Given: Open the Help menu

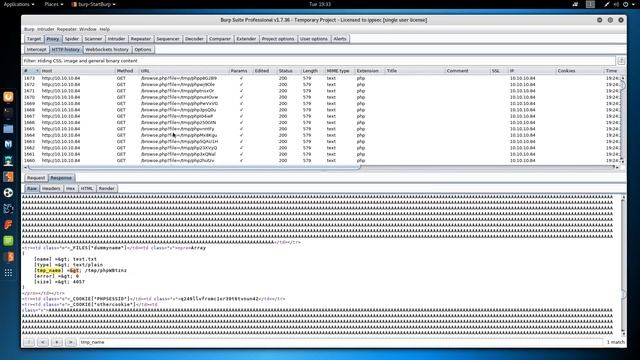Looking at the screenshot, I should pyautogui.click(x=104, y=29).
